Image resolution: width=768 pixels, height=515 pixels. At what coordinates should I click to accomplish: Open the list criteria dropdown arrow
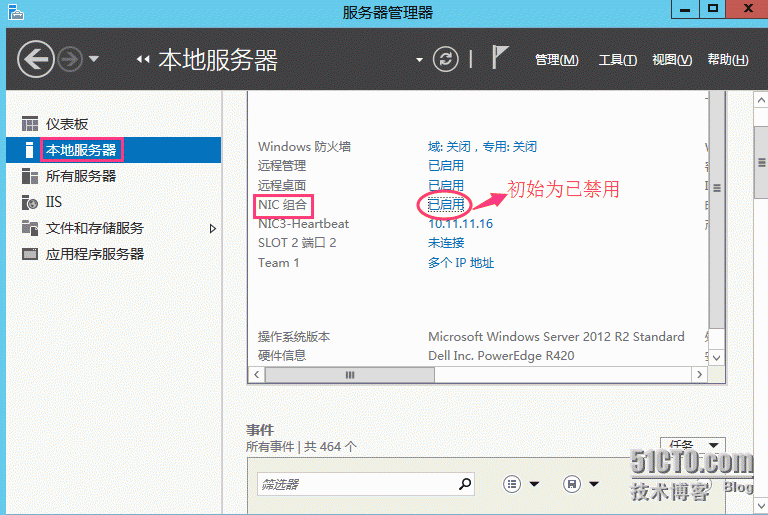(x=534, y=485)
